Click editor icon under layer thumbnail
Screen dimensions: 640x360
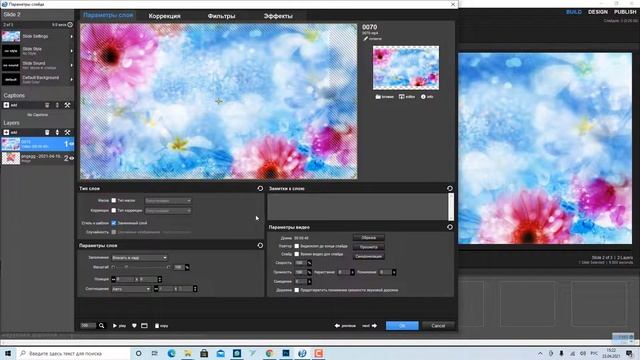(402, 97)
